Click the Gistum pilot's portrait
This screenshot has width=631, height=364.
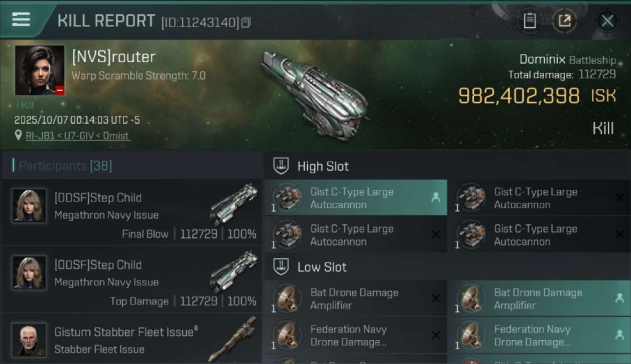coord(29,340)
